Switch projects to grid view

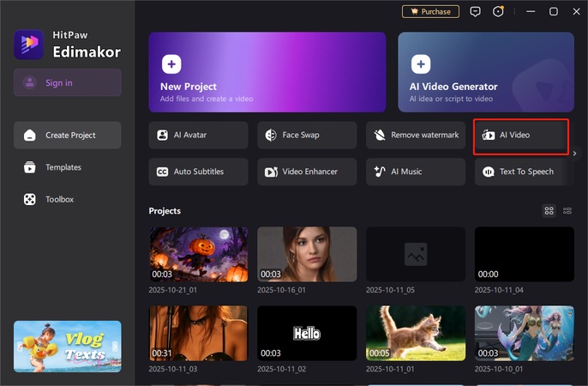point(549,211)
